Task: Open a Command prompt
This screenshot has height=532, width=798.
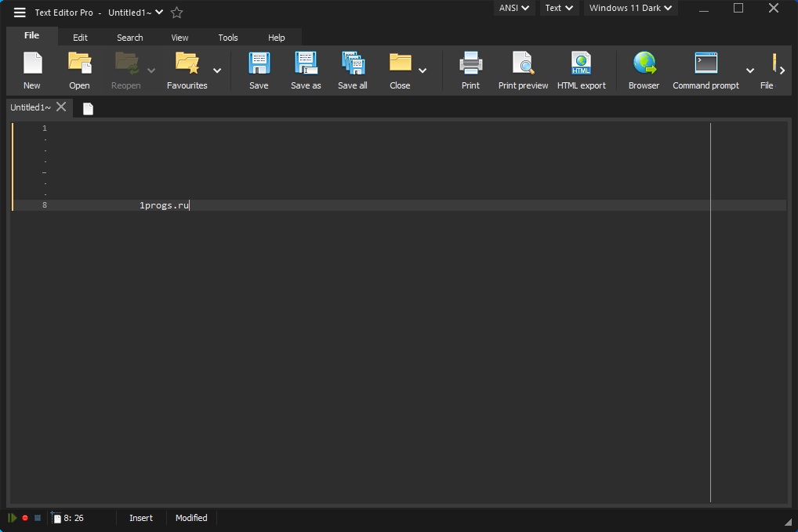Action: point(705,69)
